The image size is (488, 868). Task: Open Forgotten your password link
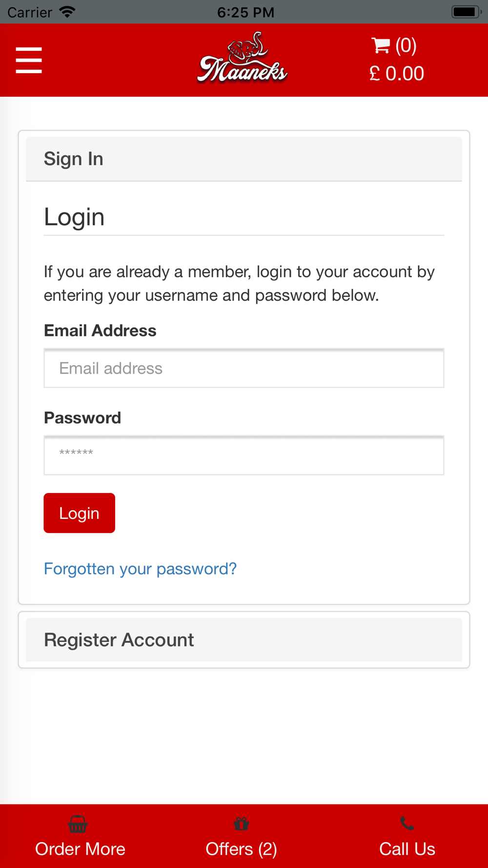tap(140, 569)
